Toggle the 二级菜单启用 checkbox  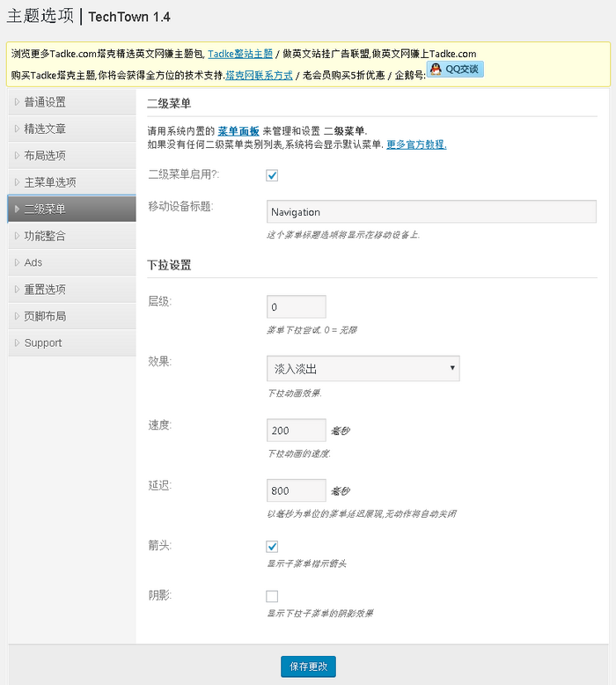(x=272, y=175)
